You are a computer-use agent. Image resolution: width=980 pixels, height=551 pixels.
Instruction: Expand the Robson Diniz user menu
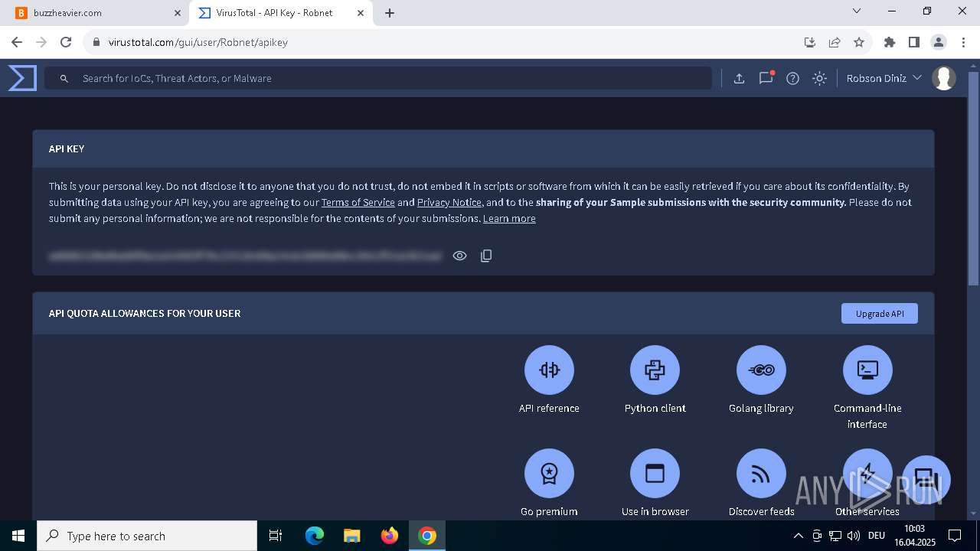click(884, 78)
